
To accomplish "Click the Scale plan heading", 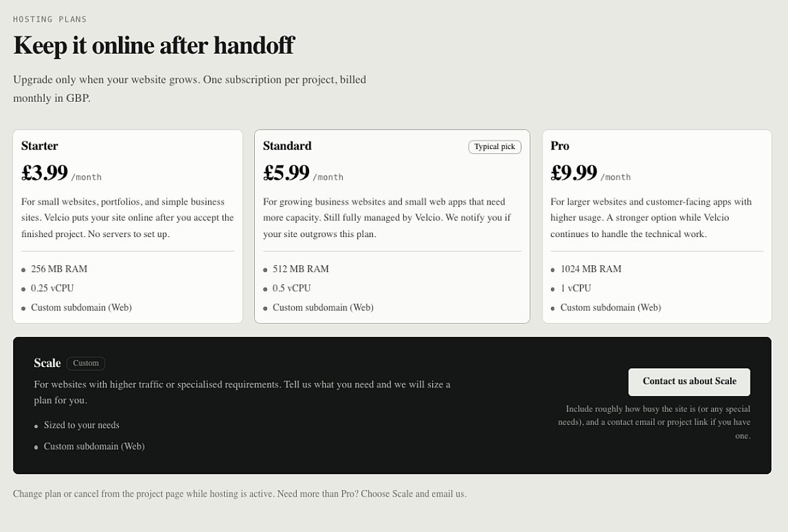I will coord(47,364).
